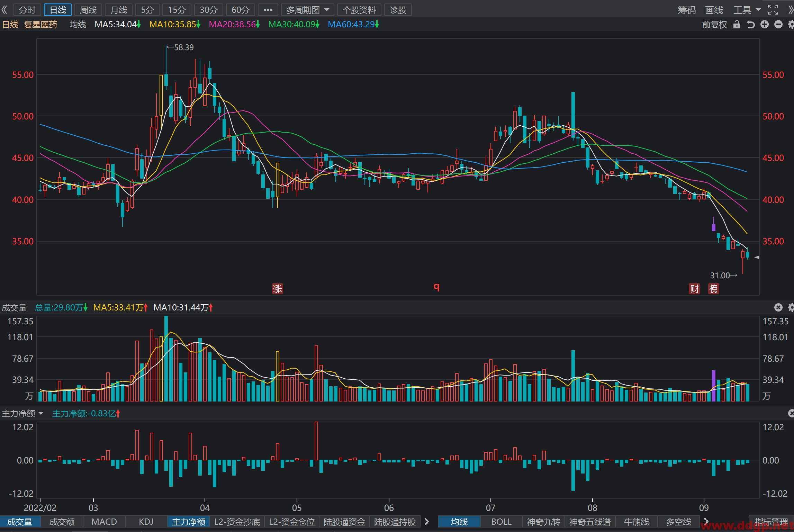Select 月线 monthly period
This screenshot has height=532, width=794.
pyautogui.click(x=119, y=10)
